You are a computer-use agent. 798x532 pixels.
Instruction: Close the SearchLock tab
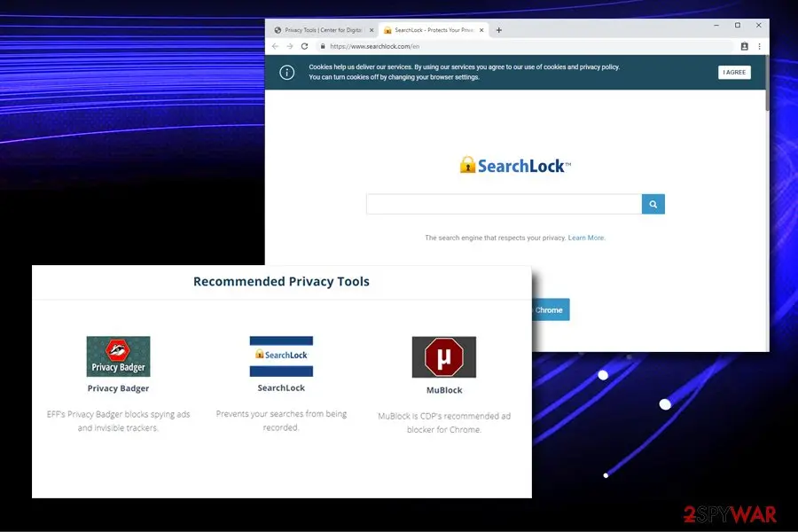(481, 30)
